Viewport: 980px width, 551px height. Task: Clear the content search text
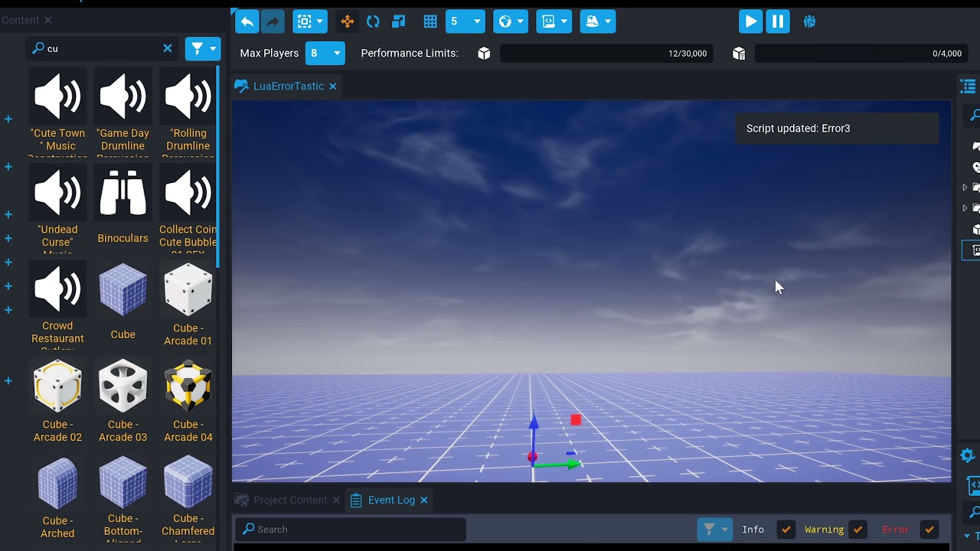(x=168, y=48)
